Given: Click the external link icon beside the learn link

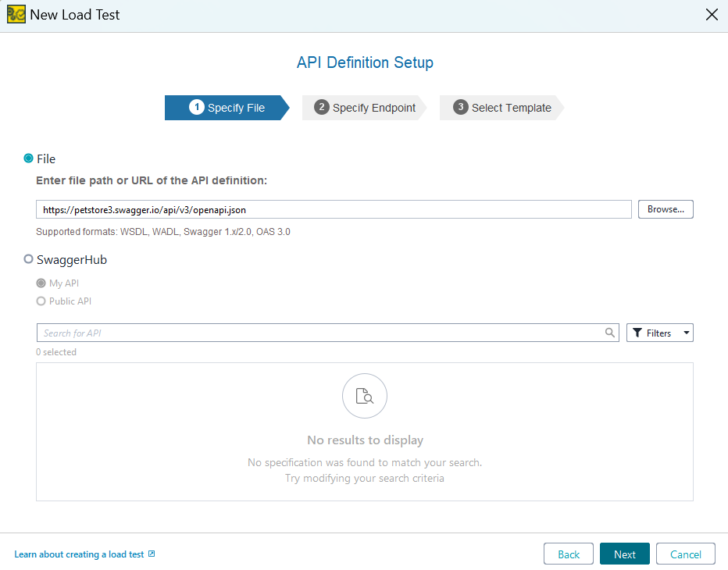Looking at the screenshot, I should tap(152, 554).
